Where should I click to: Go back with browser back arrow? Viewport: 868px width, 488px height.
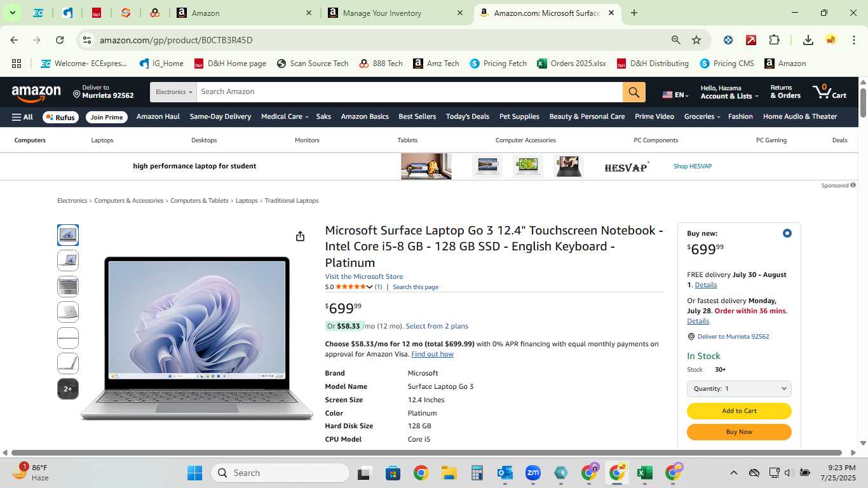14,40
